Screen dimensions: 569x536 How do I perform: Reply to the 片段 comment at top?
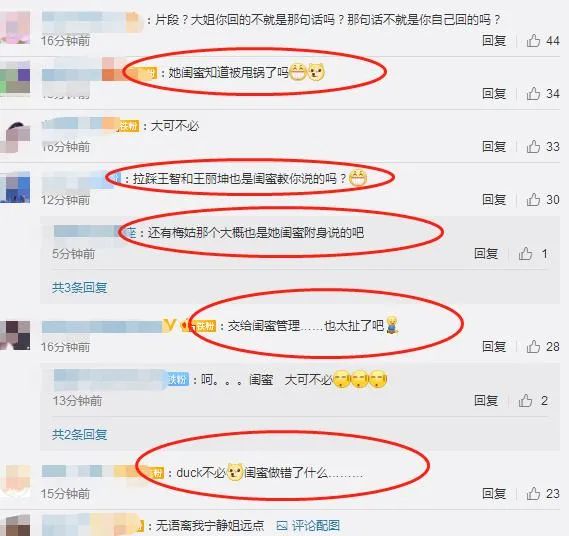pyautogui.click(x=494, y=41)
